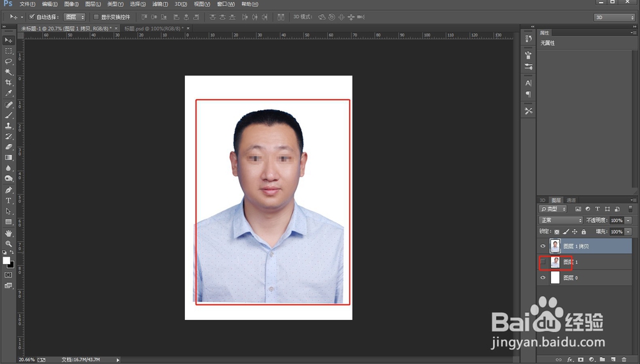
Task: Select the Hand tool
Action: point(8,233)
